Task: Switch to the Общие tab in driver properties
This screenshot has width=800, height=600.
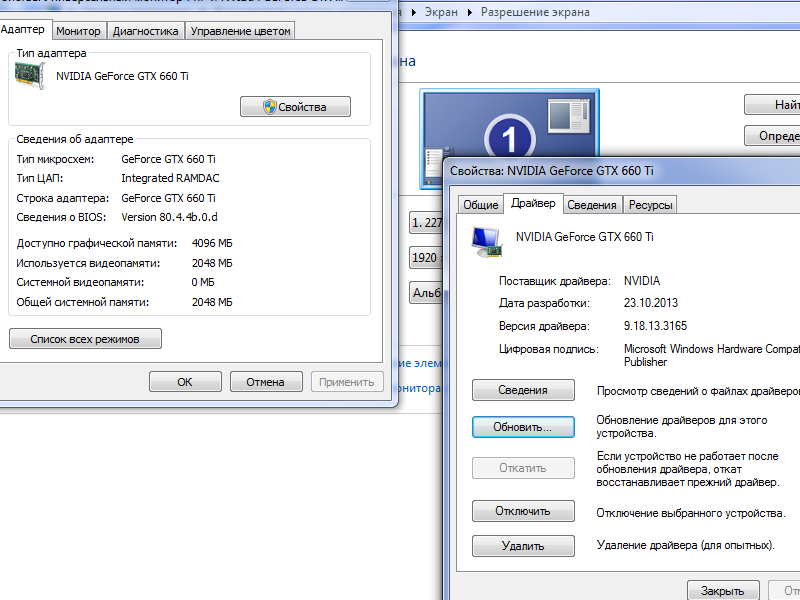Action: coord(480,205)
